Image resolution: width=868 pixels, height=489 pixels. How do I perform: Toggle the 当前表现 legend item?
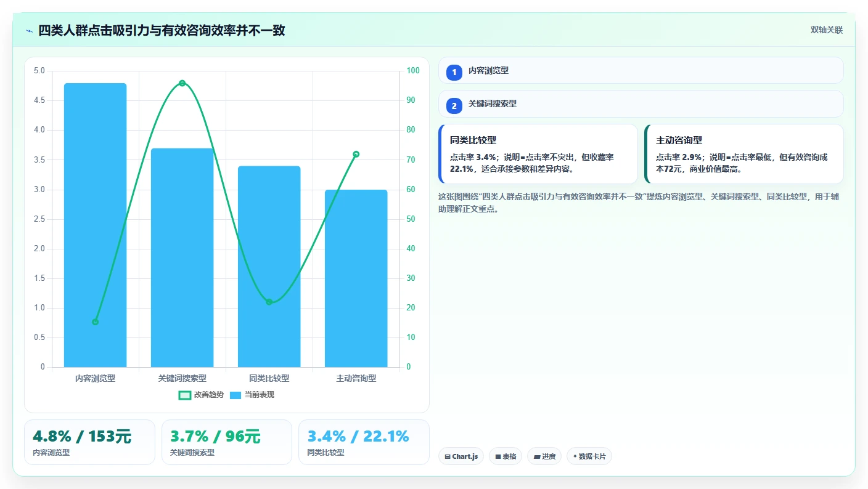pyautogui.click(x=252, y=395)
